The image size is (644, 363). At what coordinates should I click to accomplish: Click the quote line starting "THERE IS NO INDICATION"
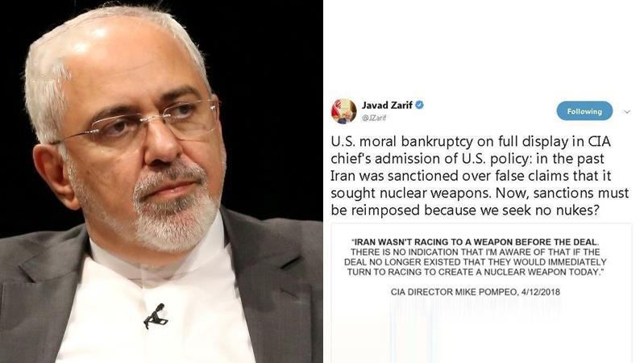click(476, 252)
